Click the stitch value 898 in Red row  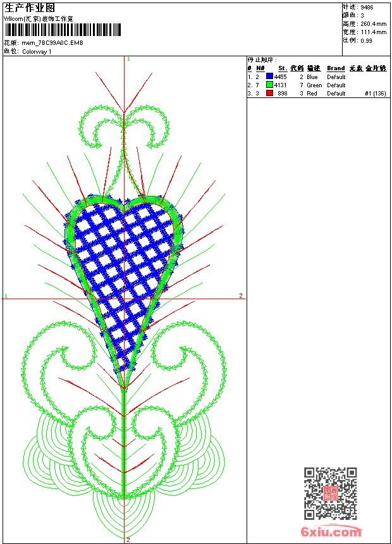[x=283, y=94]
